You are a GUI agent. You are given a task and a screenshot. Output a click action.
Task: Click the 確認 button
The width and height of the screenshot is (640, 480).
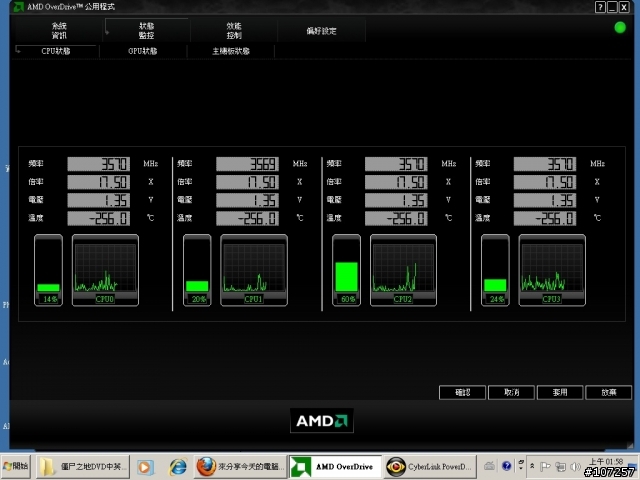point(462,392)
